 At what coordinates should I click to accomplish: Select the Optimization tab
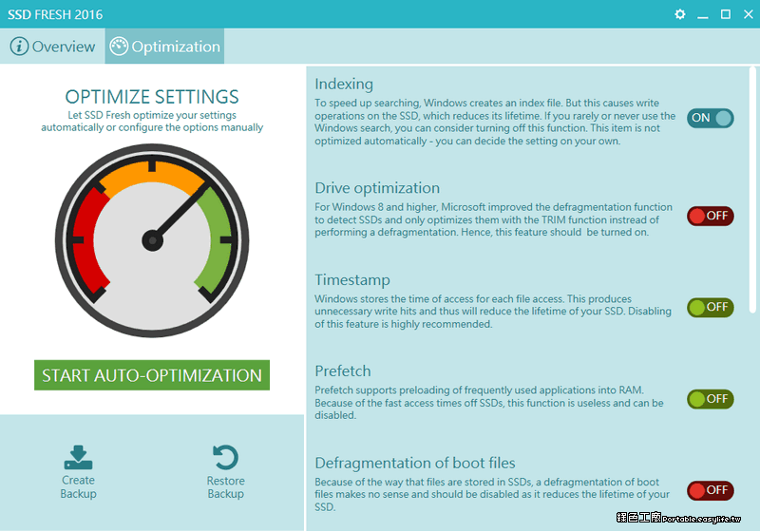click(164, 46)
